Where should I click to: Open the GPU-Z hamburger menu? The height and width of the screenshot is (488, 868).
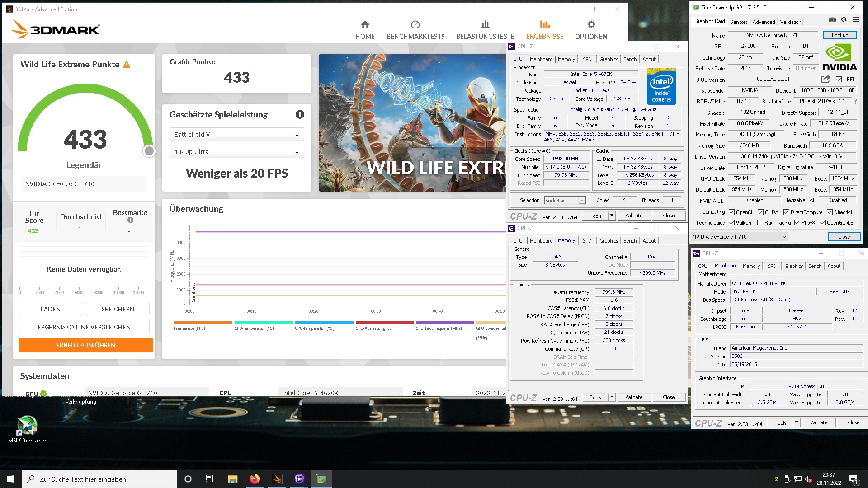click(x=855, y=20)
